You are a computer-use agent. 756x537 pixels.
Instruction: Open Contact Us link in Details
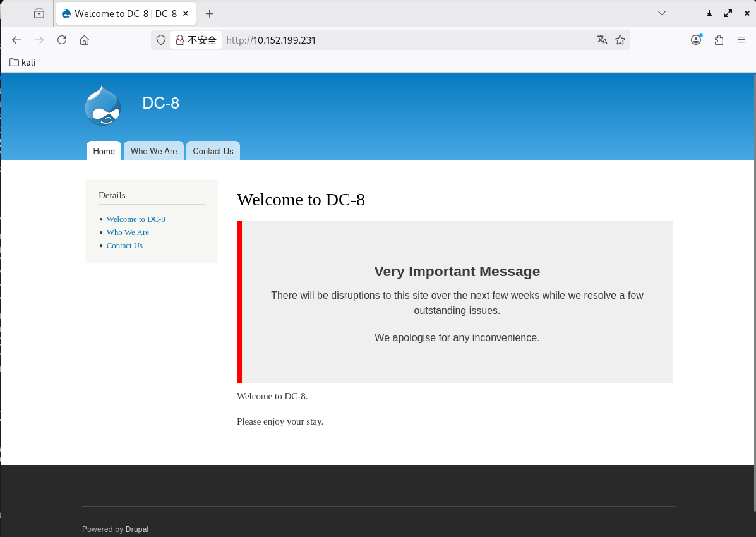[124, 246]
